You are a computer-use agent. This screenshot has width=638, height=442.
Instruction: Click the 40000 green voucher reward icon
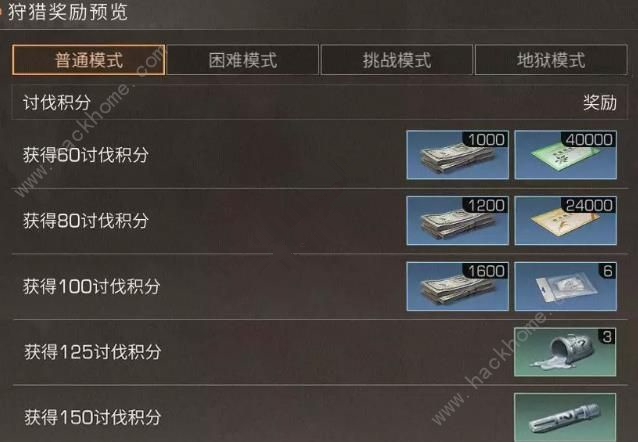pyautogui.click(x=566, y=155)
